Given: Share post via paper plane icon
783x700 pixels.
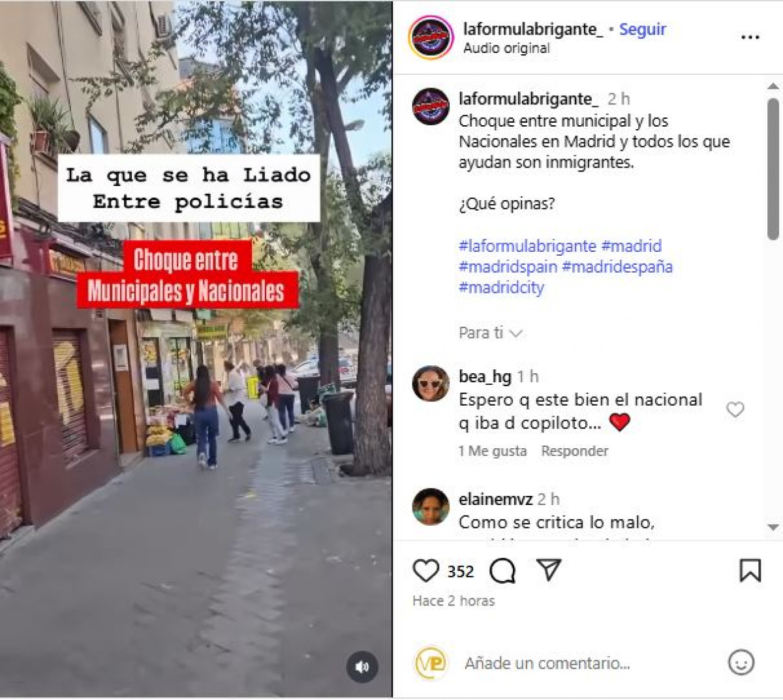Looking at the screenshot, I should pos(549,570).
